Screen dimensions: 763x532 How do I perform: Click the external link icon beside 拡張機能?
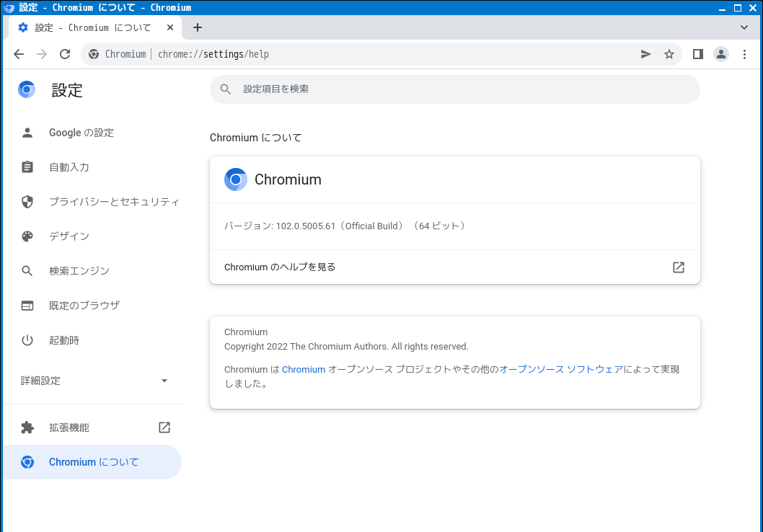(164, 427)
